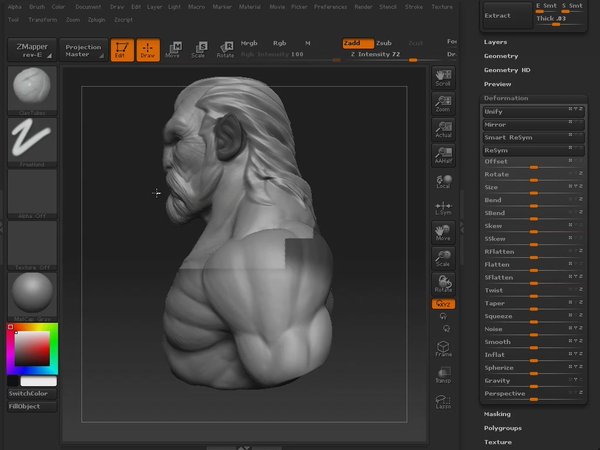Activate the Edit mode button
The image size is (600, 450).
(x=122, y=50)
